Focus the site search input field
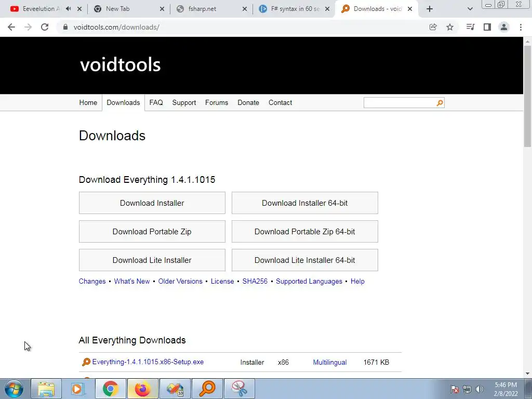Image resolution: width=532 pixels, height=399 pixels. [400, 103]
